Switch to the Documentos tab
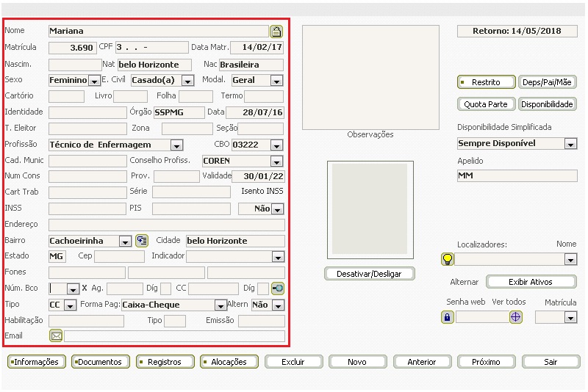Viewport: 588px width, 392px height. (101, 362)
